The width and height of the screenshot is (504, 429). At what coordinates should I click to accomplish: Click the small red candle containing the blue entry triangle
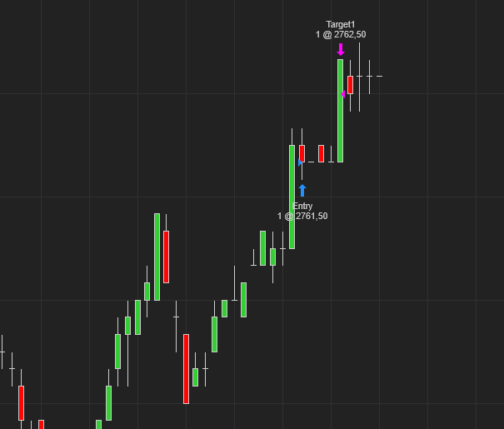[302, 152]
